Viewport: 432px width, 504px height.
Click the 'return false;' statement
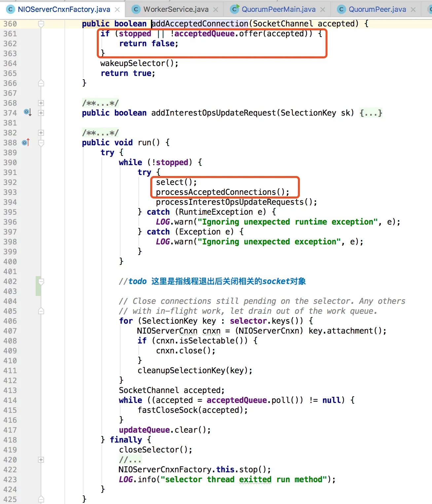149,44
